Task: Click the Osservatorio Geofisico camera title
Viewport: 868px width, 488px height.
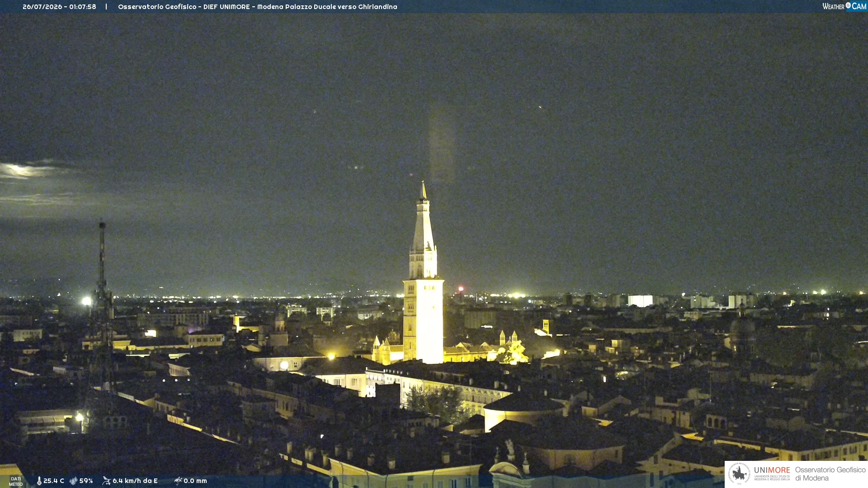Action: (257, 7)
